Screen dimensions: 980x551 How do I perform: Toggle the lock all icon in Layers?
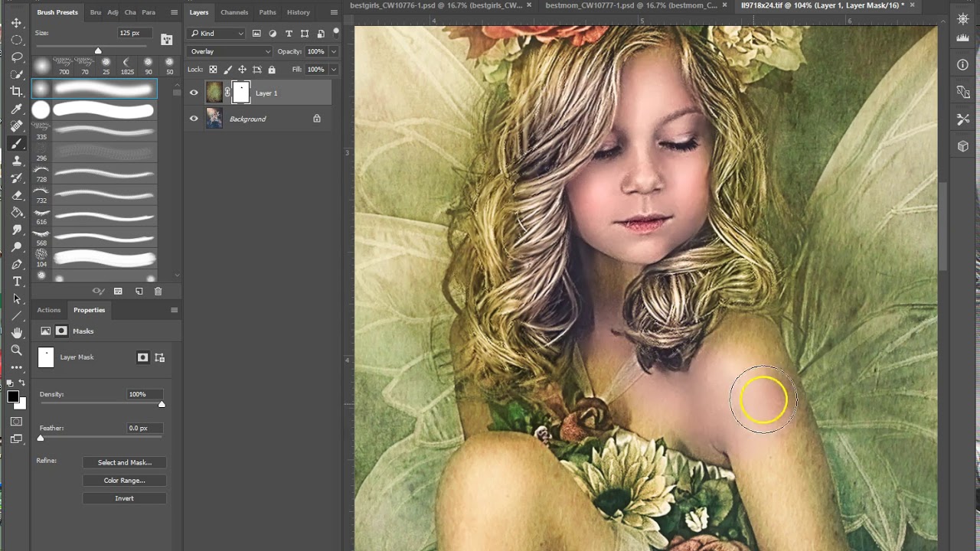click(x=272, y=70)
